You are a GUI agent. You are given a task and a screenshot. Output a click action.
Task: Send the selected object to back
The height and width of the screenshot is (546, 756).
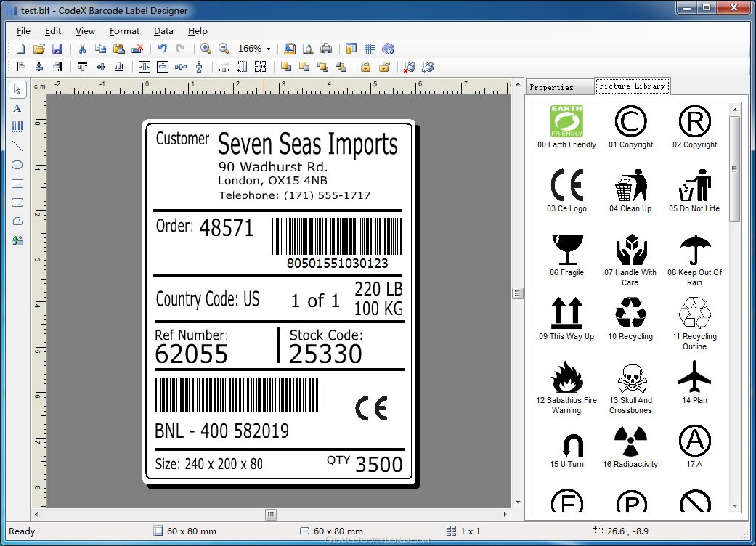point(304,67)
